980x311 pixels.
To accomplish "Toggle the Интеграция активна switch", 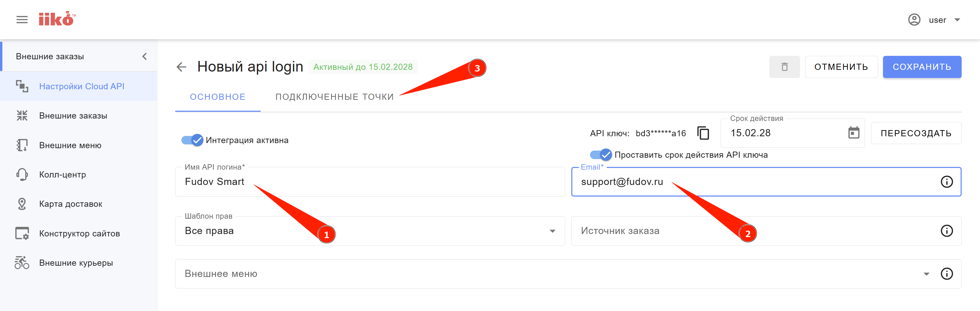I will click(x=192, y=140).
